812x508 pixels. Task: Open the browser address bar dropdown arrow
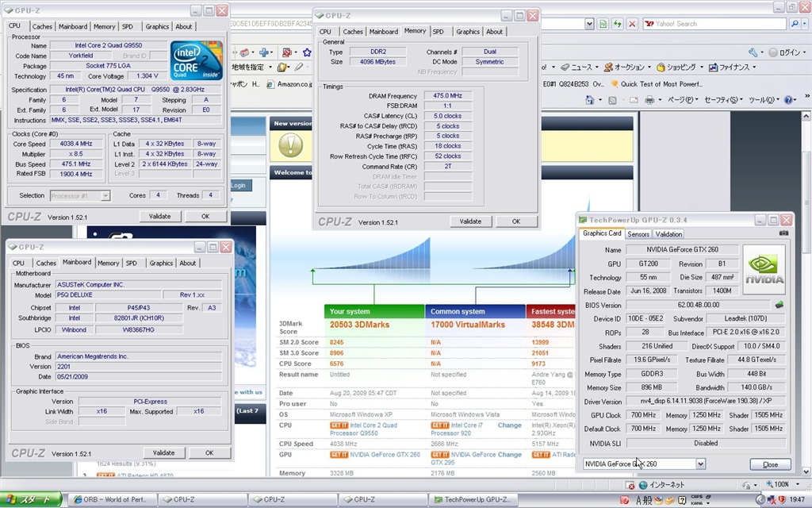click(x=589, y=24)
